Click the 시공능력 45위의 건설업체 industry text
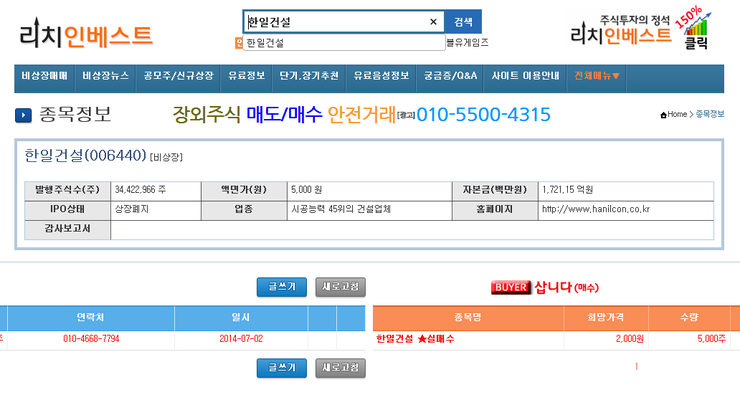 pos(341,209)
